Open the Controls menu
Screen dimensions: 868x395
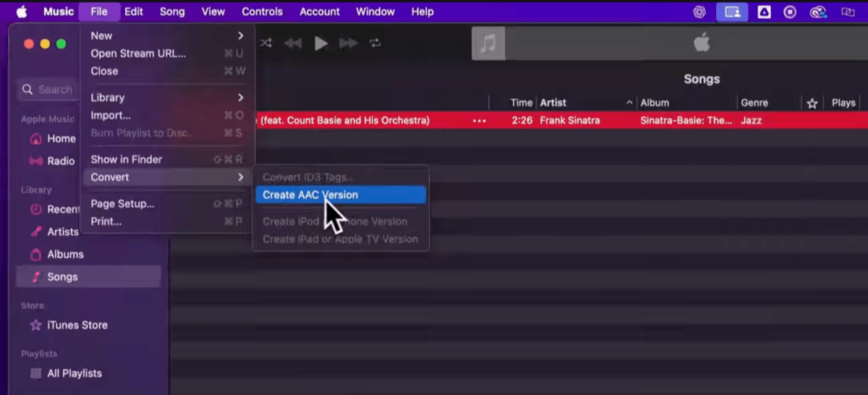(262, 12)
